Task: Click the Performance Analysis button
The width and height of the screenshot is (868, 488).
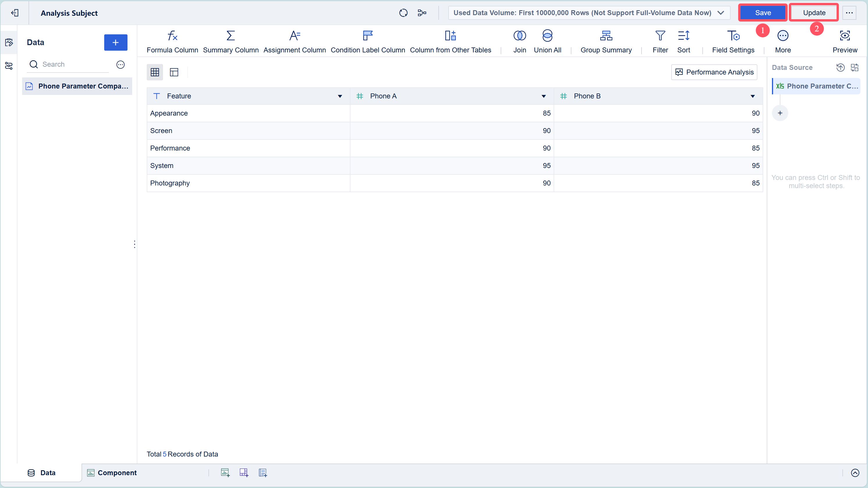Action: pos(714,72)
